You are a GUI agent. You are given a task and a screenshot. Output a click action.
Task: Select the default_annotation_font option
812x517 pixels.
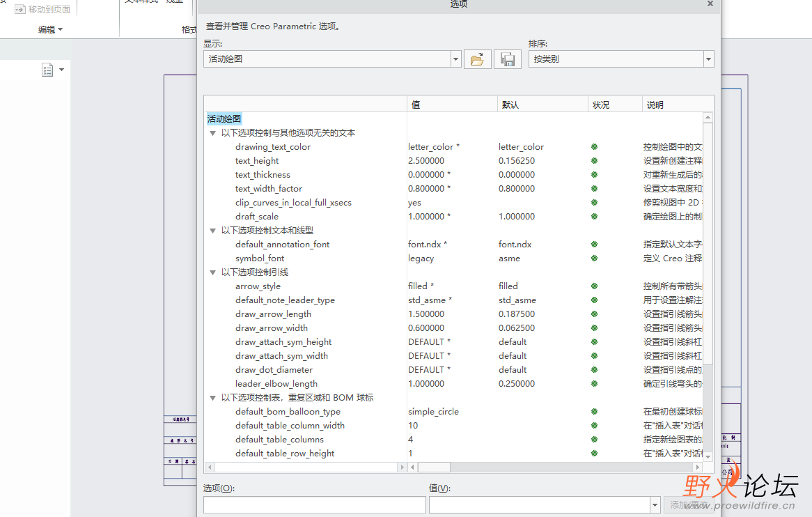[282, 245]
